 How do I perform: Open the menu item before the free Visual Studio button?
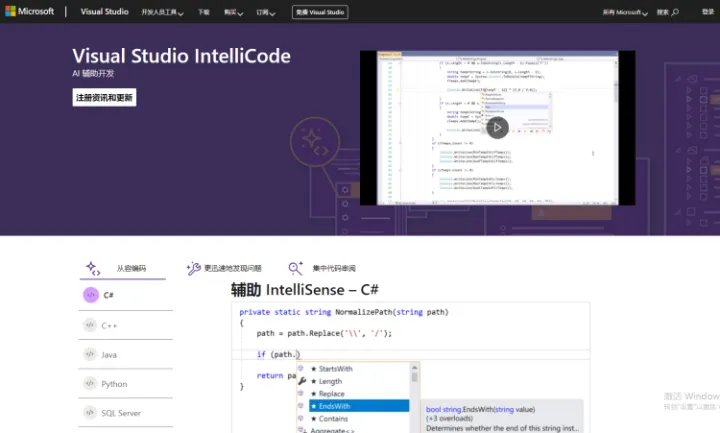(266, 12)
